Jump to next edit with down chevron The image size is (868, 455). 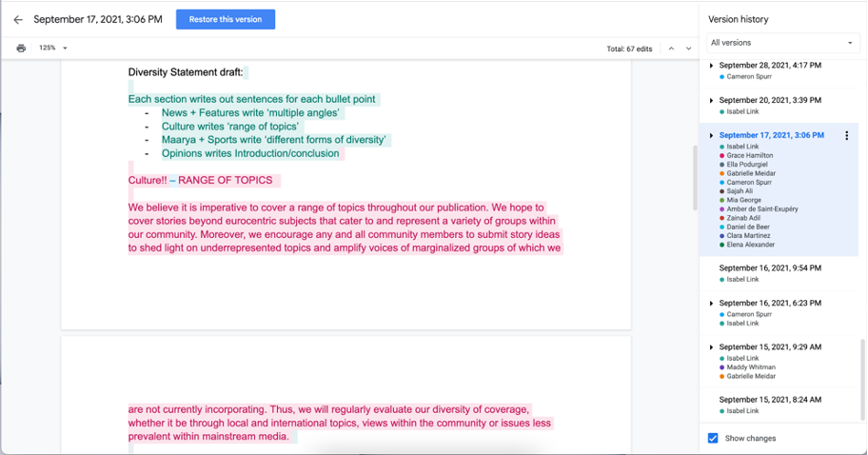[689, 49]
